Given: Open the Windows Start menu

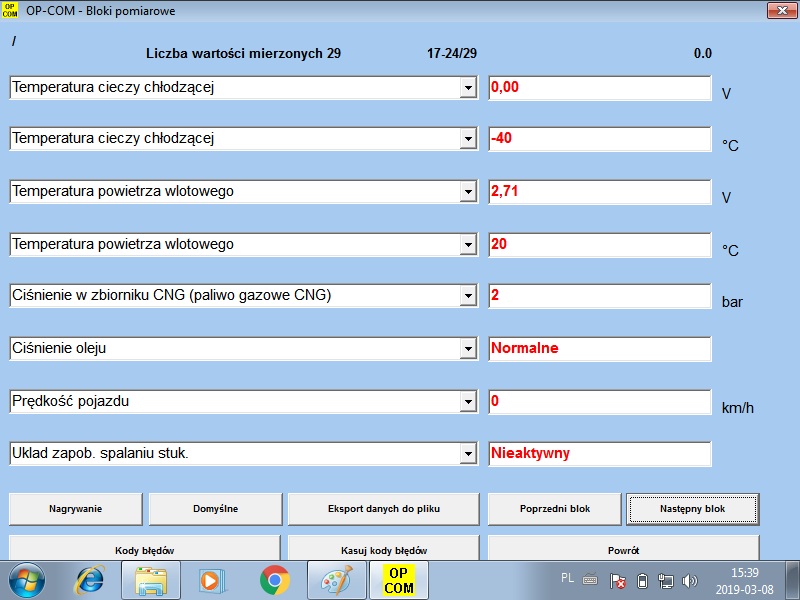Looking at the screenshot, I should tap(27, 580).
